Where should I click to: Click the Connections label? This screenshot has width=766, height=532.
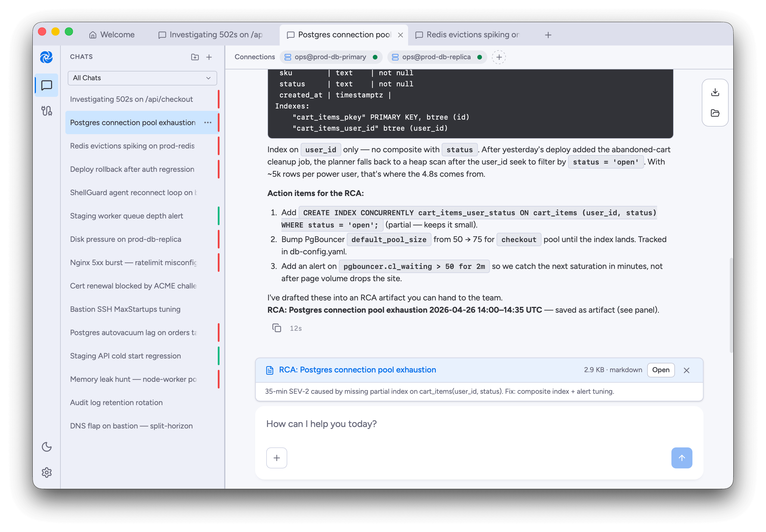click(x=255, y=57)
